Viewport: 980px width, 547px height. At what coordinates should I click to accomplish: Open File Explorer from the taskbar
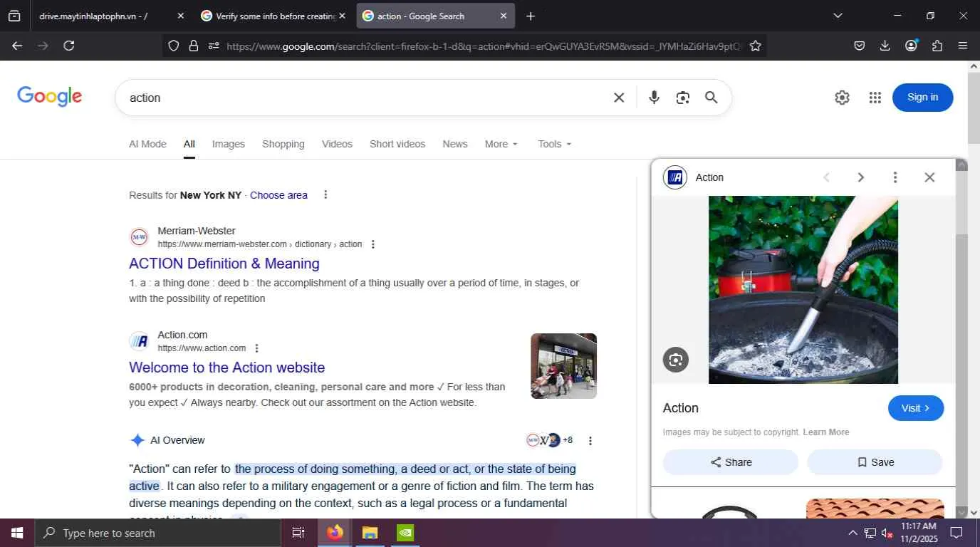pyautogui.click(x=370, y=533)
